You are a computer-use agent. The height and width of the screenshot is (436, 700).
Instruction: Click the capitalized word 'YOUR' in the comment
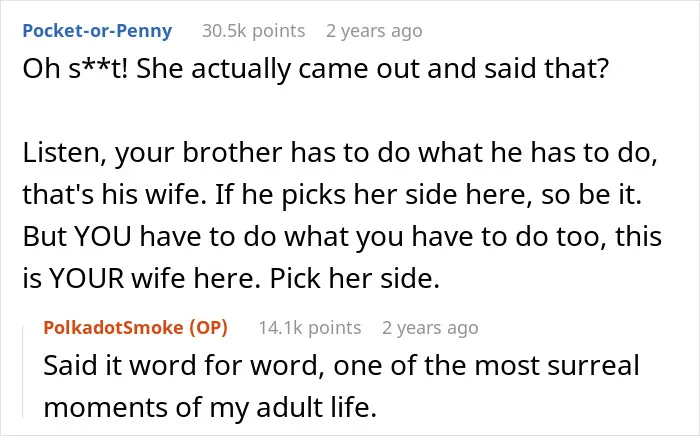(86, 278)
